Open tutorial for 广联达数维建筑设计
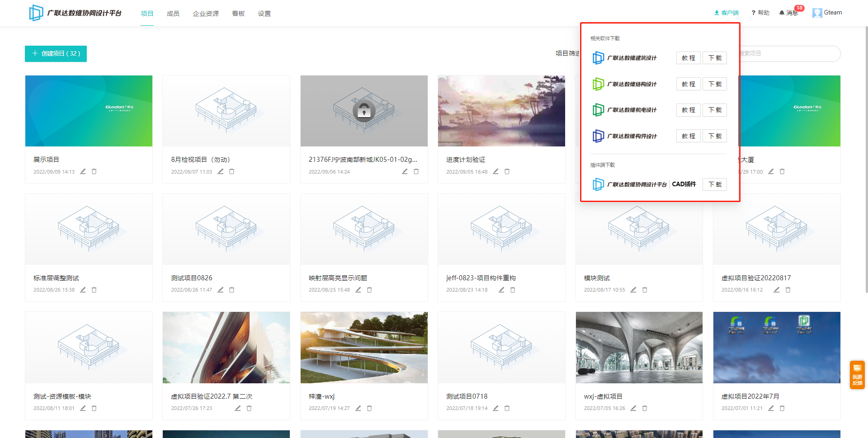This screenshot has width=868, height=438. 689,58
